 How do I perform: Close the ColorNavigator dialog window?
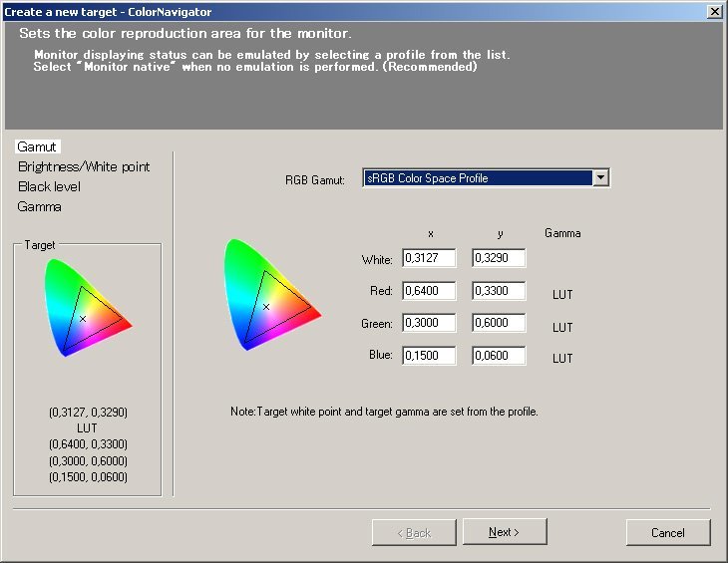[x=714, y=11]
